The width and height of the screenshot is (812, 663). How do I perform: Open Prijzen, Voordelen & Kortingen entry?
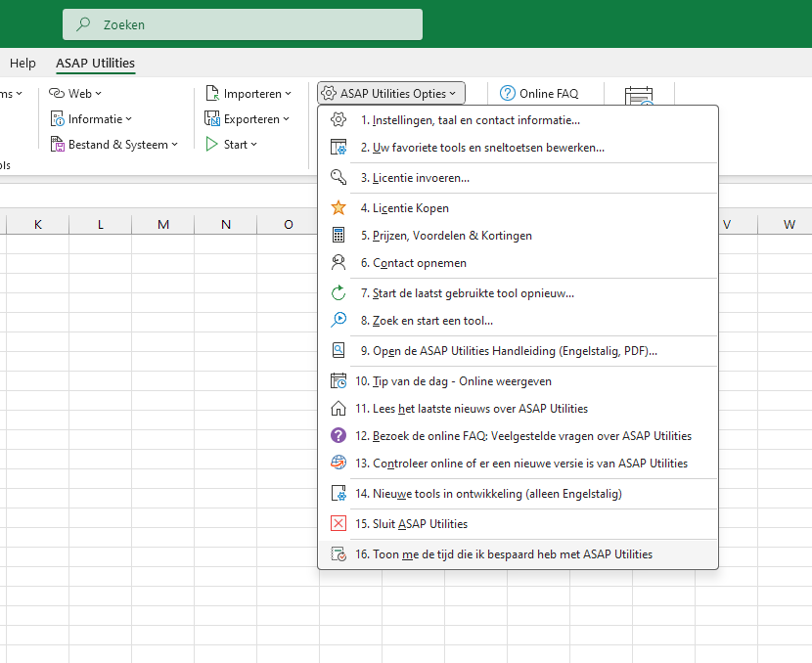point(518,235)
